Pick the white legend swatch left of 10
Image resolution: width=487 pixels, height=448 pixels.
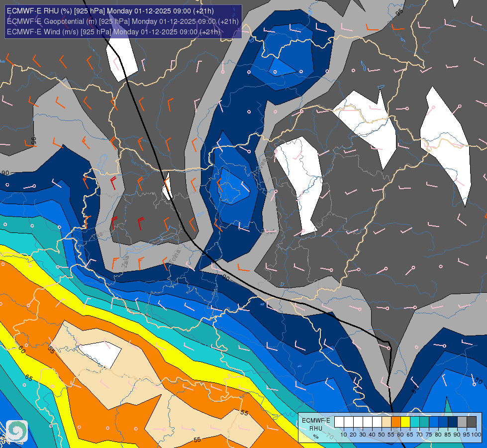(x=339, y=422)
